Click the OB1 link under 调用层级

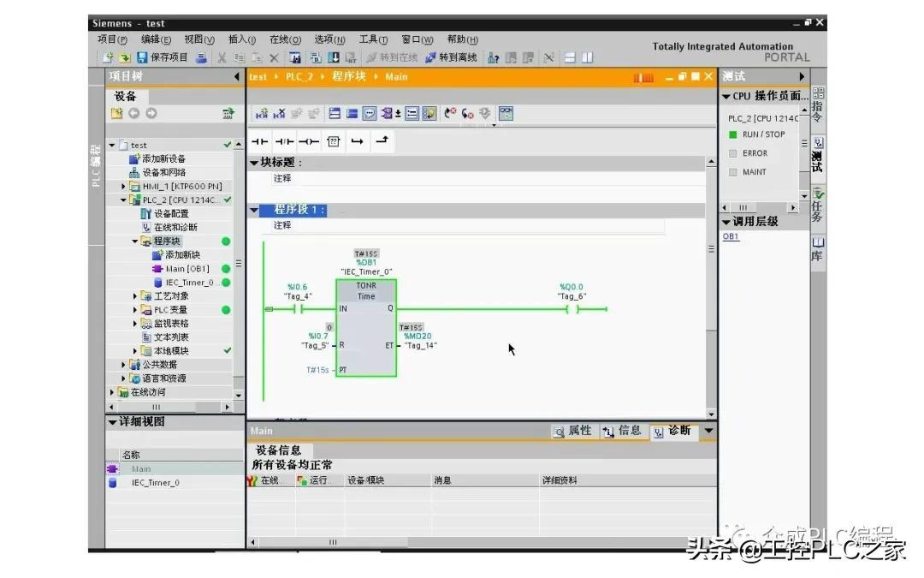click(x=730, y=236)
